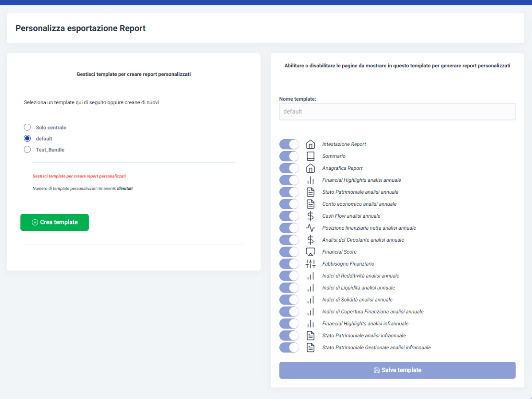Toggle Indici di Solidità switch
Image resolution: width=532 pixels, height=399 pixels.
tap(289, 300)
